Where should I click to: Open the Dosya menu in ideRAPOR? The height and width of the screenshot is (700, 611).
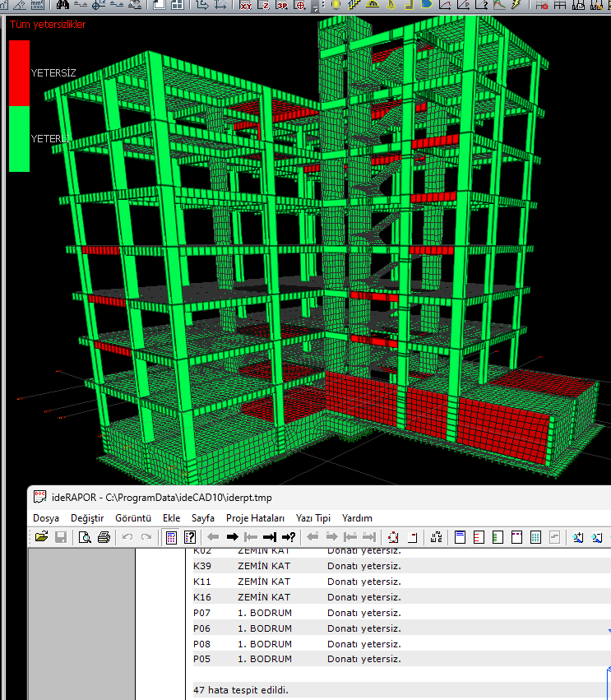pos(46,518)
